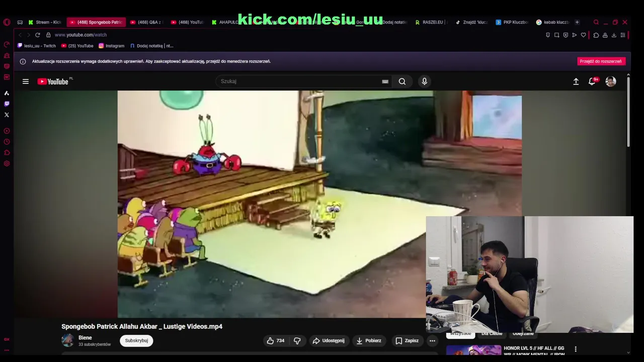Open on-screen keyboard icon in search box
This screenshot has width=644, height=362.
[x=385, y=81]
